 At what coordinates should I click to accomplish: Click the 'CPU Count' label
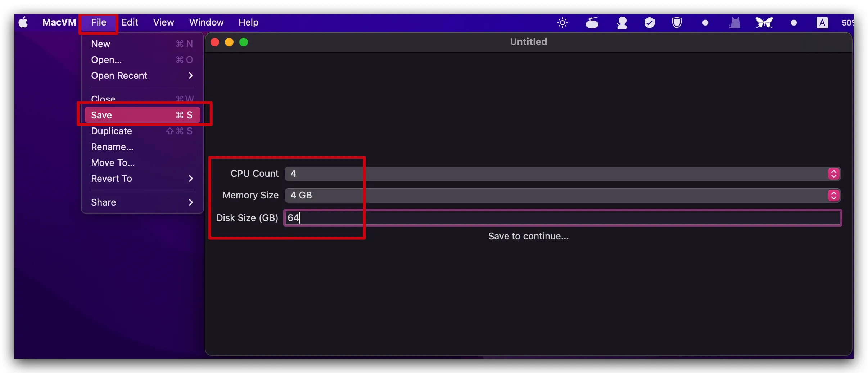tap(254, 174)
